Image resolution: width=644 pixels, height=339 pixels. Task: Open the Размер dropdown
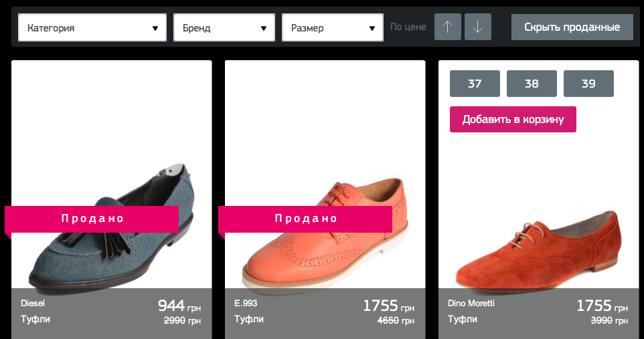click(333, 28)
